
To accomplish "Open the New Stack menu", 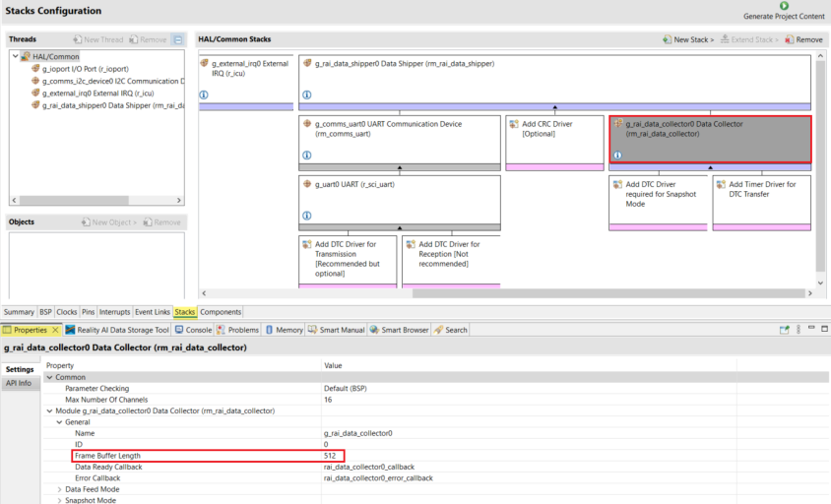I will click(688, 39).
